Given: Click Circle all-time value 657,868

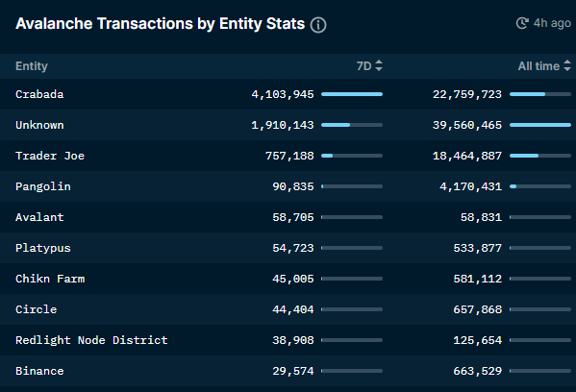Looking at the screenshot, I should point(478,309).
